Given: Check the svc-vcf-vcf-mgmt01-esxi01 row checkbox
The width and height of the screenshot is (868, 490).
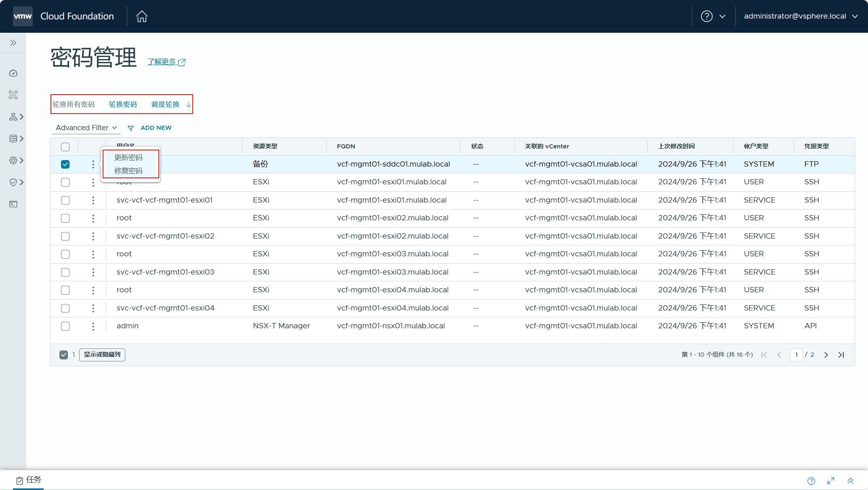Looking at the screenshot, I should pyautogui.click(x=65, y=200).
